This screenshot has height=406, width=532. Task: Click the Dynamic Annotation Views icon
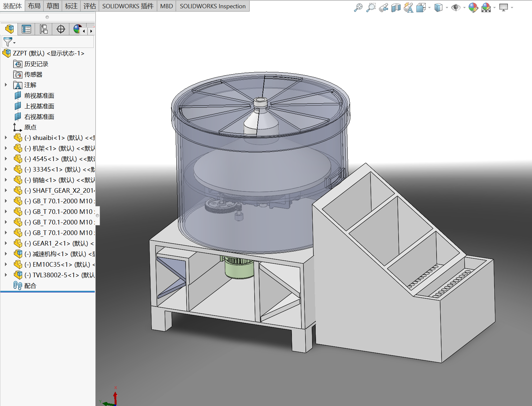tap(408, 7)
